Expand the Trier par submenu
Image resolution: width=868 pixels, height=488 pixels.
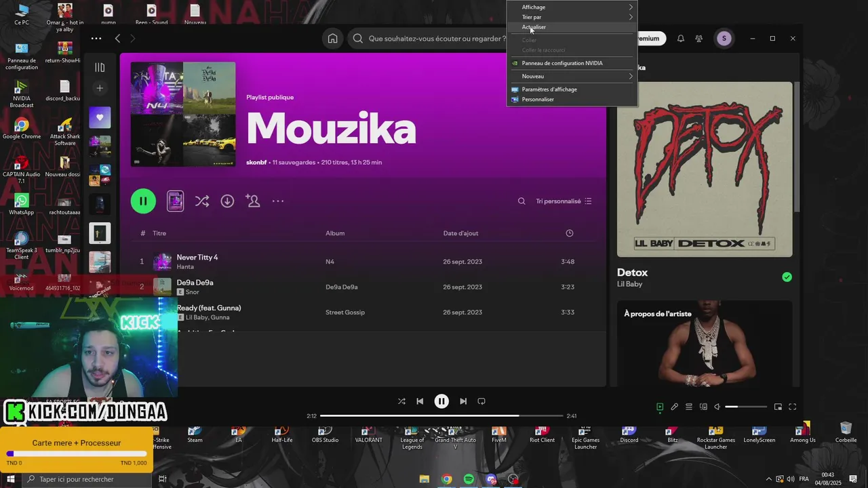click(572, 17)
